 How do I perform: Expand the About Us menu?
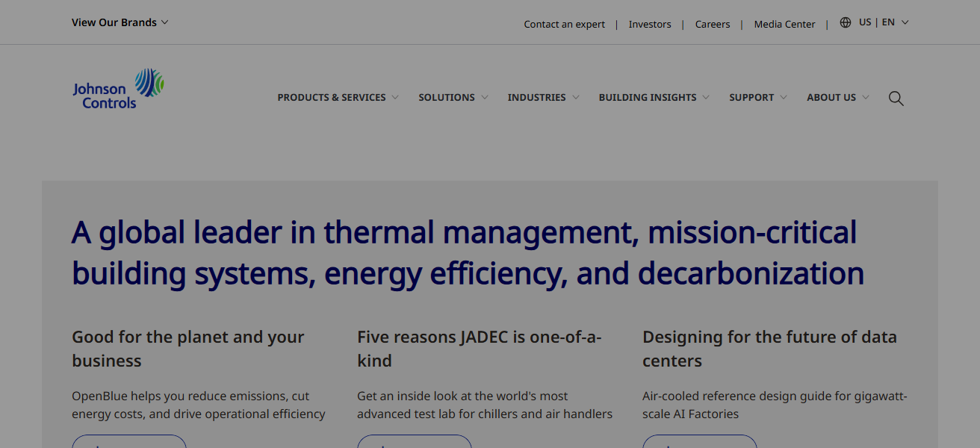coord(838,98)
